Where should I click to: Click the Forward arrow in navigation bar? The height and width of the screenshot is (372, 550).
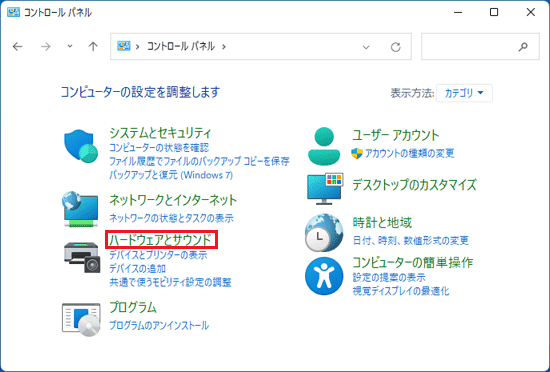[x=46, y=46]
